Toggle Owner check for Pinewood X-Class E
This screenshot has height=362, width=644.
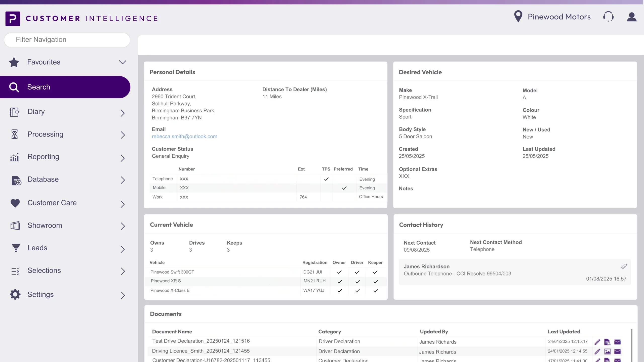(x=340, y=291)
